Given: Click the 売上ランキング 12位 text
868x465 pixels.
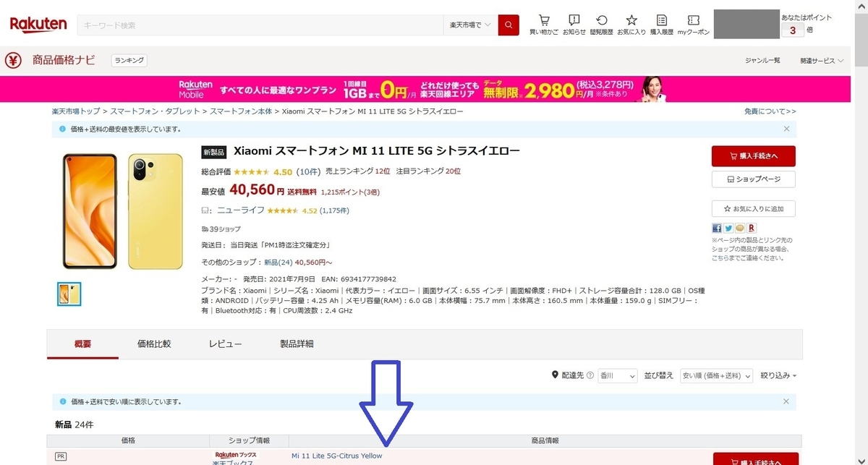Looking at the screenshot, I should [x=358, y=171].
